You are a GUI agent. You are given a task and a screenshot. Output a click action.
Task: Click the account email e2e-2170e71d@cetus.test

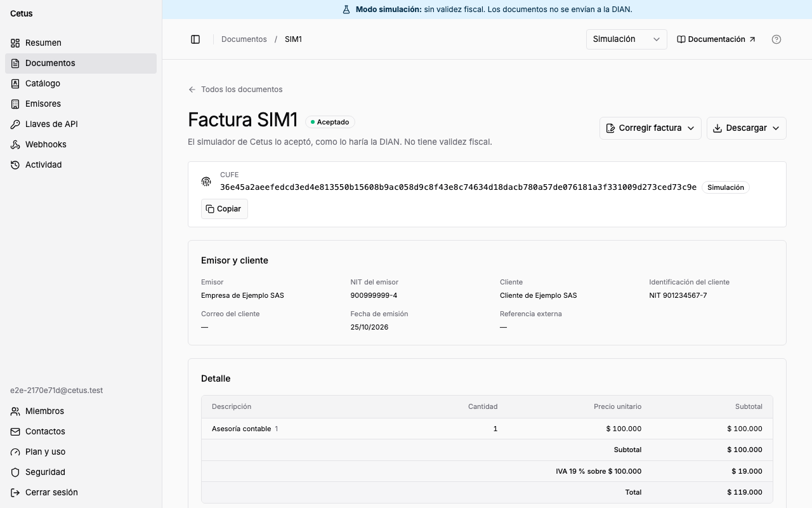pos(56,391)
